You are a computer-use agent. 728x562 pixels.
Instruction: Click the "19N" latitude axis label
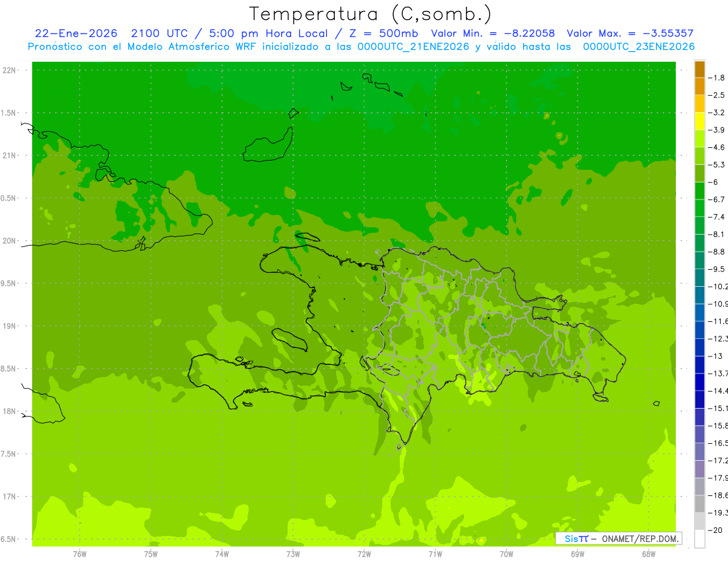9,326
